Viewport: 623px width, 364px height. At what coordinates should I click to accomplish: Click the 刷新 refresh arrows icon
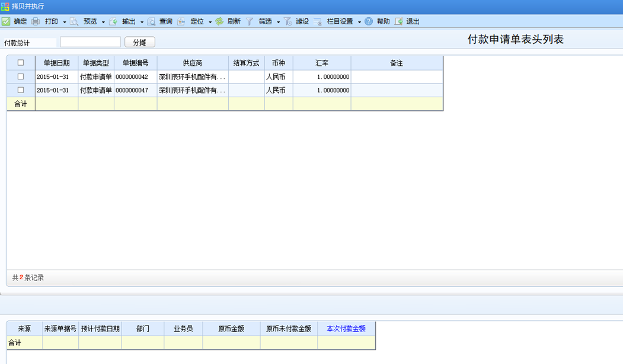pyautogui.click(x=219, y=21)
